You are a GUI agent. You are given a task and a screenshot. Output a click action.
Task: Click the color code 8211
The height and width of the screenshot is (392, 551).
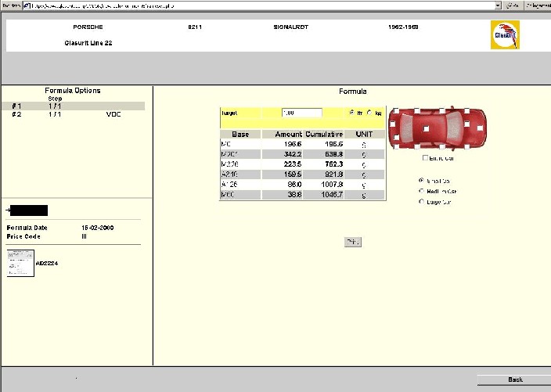click(x=195, y=27)
